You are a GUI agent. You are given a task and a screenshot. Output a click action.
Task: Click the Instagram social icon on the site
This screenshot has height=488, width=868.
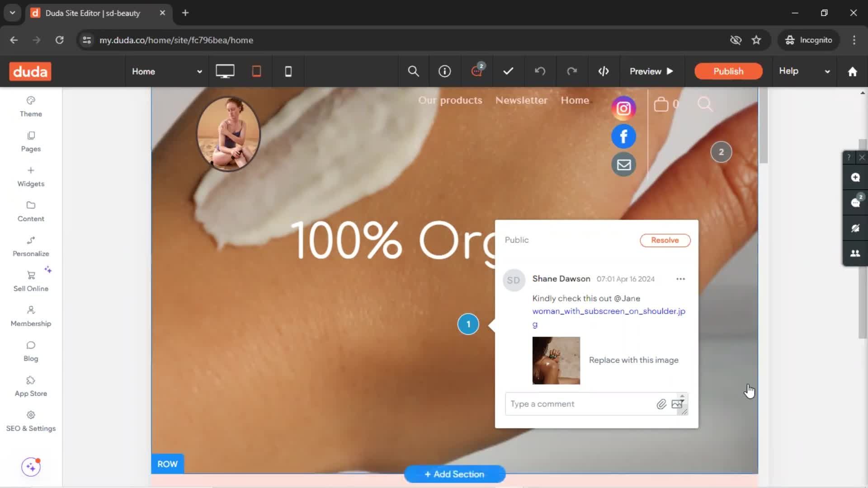click(623, 108)
